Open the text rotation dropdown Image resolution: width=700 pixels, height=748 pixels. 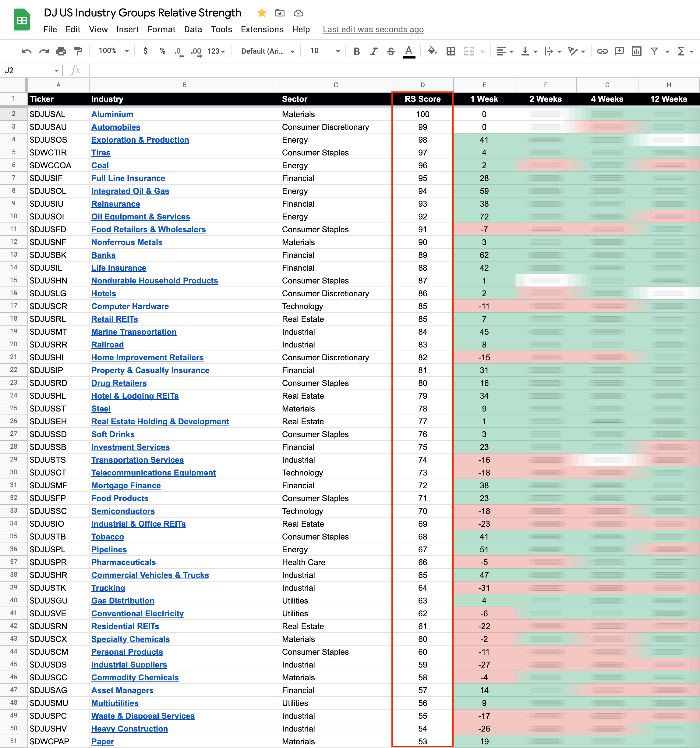click(x=577, y=51)
